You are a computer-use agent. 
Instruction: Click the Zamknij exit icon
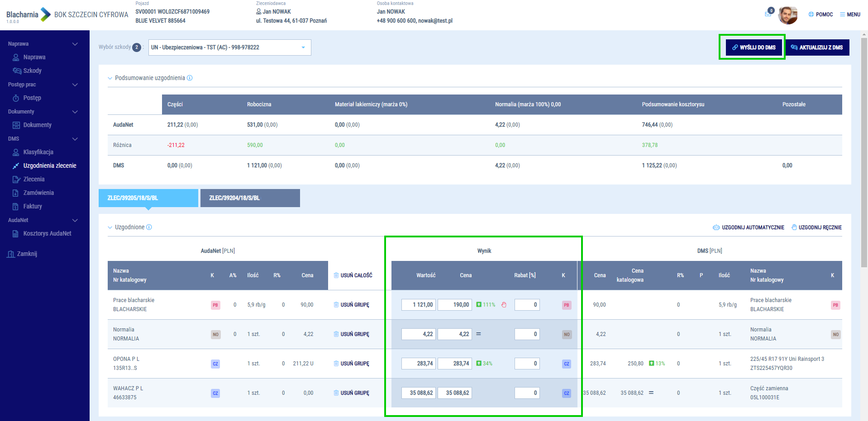(11, 254)
